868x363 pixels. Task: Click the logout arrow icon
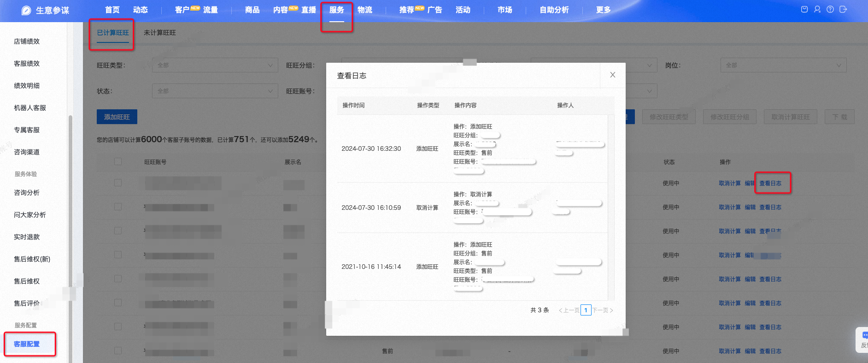pyautogui.click(x=843, y=9)
